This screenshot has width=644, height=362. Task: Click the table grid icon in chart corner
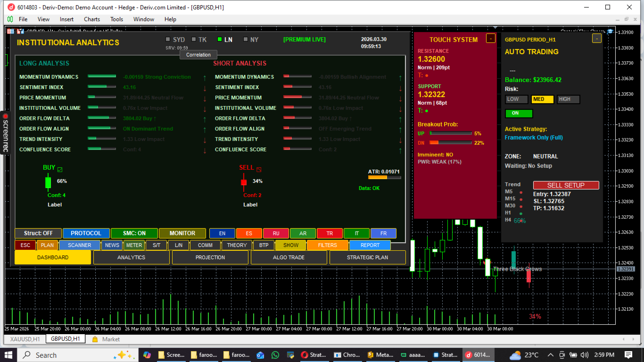point(10,32)
